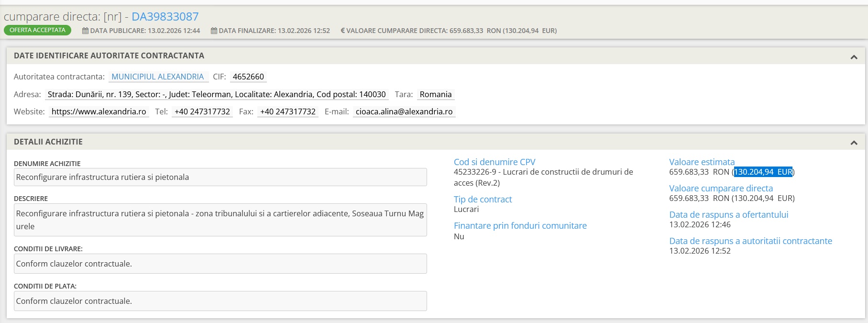The width and height of the screenshot is (868, 323).
Task: Click the Cod si denumire CPV label
Action: (x=494, y=162)
